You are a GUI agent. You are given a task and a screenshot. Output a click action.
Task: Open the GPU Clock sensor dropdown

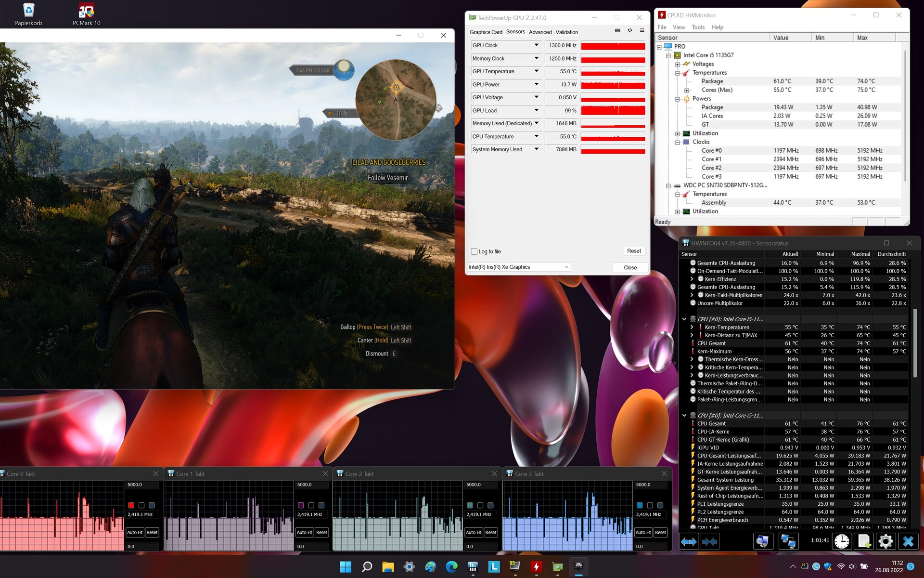coord(536,45)
